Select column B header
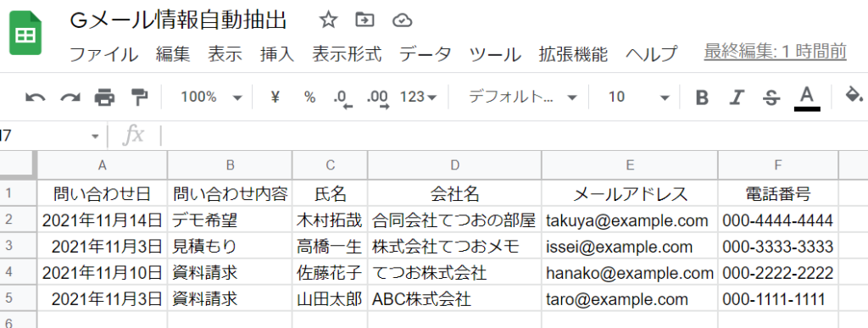The height and width of the screenshot is (328, 868). pos(230,164)
